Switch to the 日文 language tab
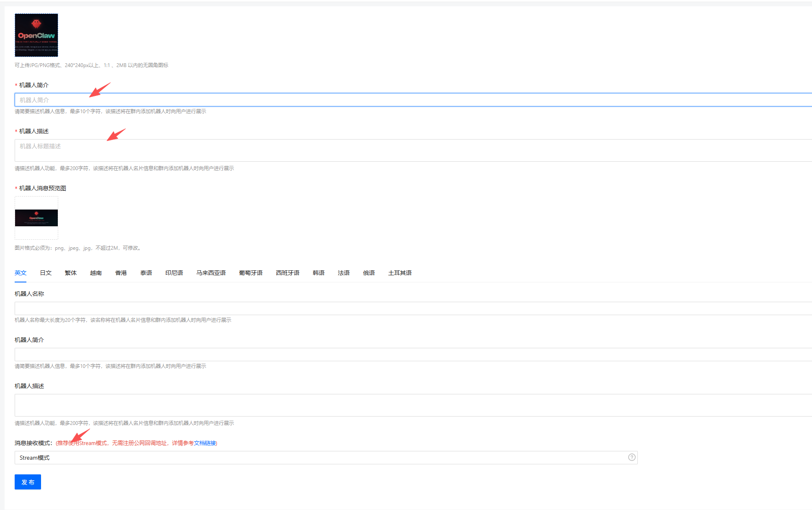This screenshot has height=510, width=812. (46, 273)
